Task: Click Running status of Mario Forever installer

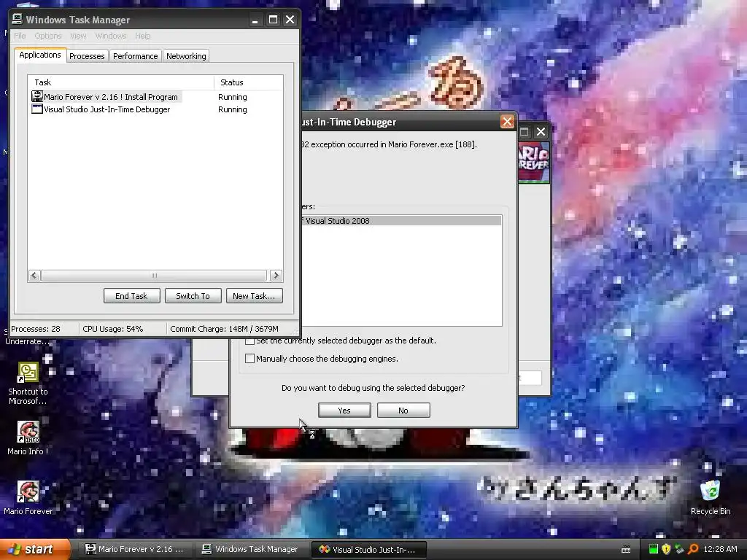Action: coord(233,97)
